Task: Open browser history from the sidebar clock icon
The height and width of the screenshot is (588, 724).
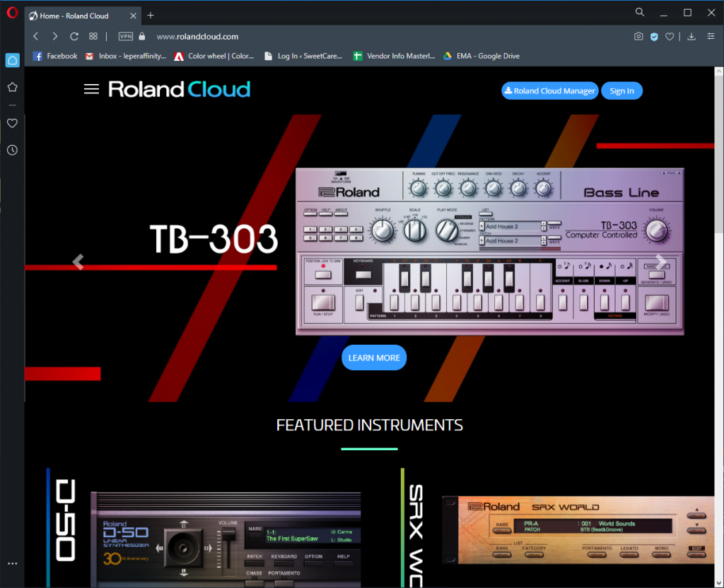Action: (x=11, y=149)
